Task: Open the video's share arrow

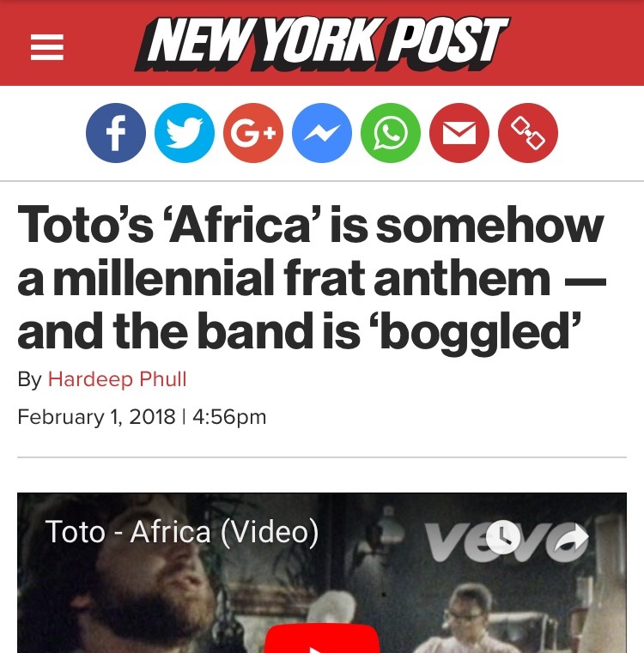Action: [573, 539]
